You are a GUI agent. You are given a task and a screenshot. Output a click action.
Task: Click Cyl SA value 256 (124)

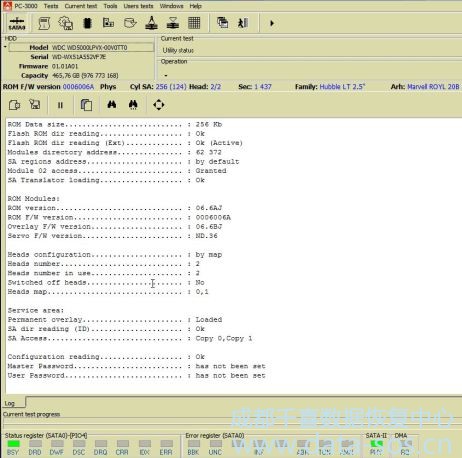171,87
